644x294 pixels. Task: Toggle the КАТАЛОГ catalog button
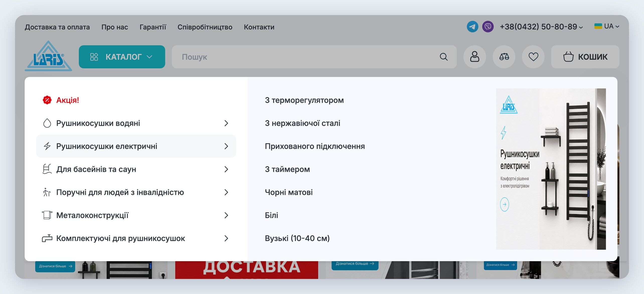click(x=122, y=57)
